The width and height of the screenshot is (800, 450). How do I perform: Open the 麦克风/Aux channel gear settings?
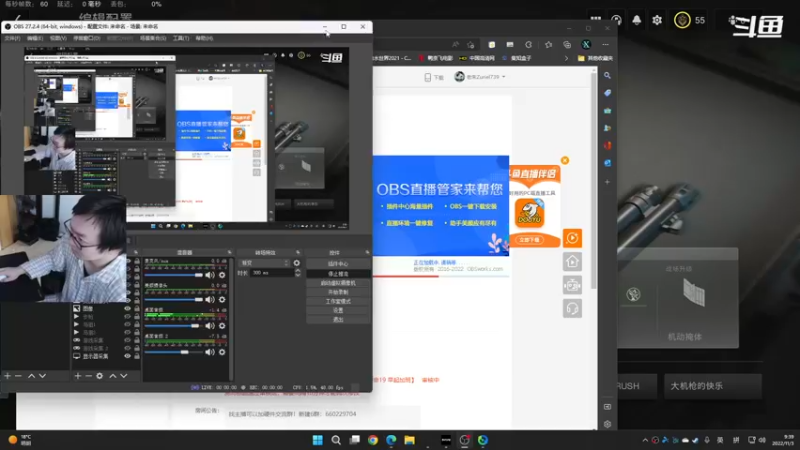click(x=222, y=275)
